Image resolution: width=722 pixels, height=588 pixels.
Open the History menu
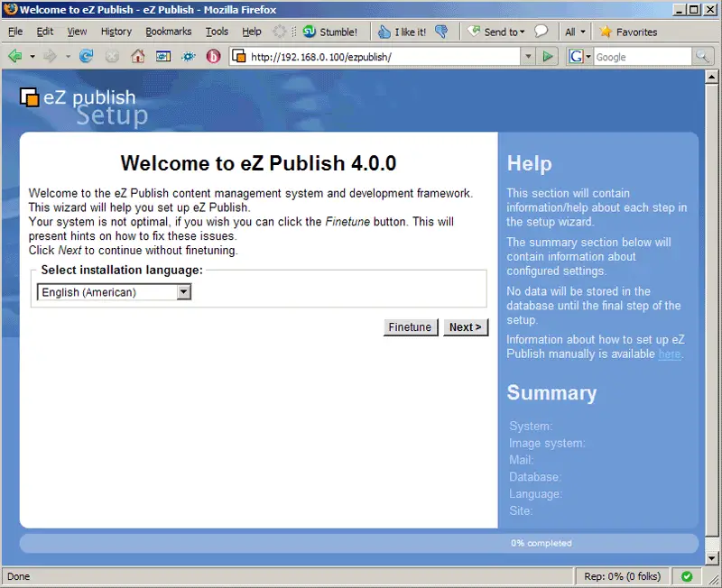116,32
